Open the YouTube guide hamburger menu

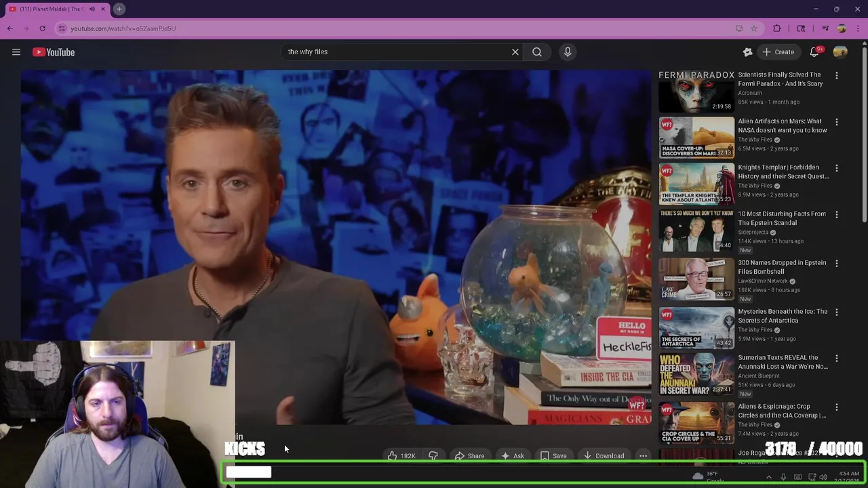(16, 52)
